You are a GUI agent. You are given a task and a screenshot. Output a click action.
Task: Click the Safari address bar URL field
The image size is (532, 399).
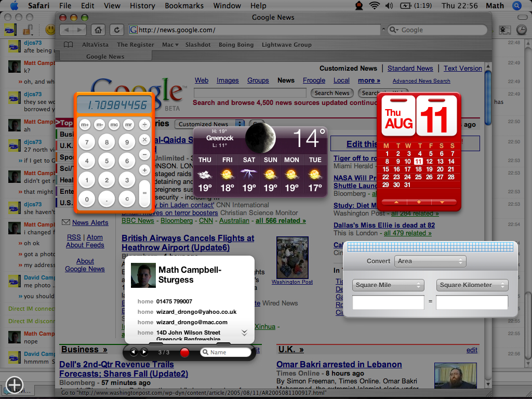point(255,30)
